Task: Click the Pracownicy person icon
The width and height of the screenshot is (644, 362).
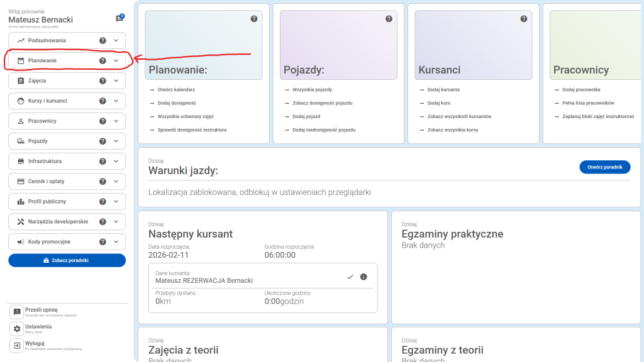Action: (x=20, y=121)
